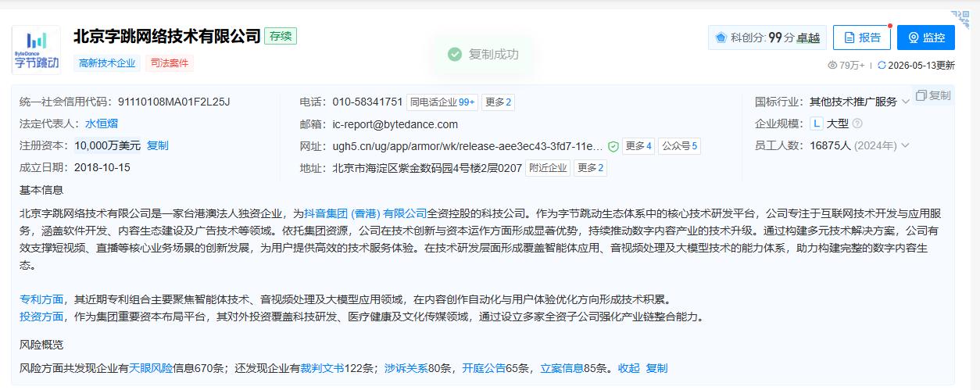Click the company name 北京字跳网络技术有限公司 heading
Screen dimensions: 980x390
[166, 36]
